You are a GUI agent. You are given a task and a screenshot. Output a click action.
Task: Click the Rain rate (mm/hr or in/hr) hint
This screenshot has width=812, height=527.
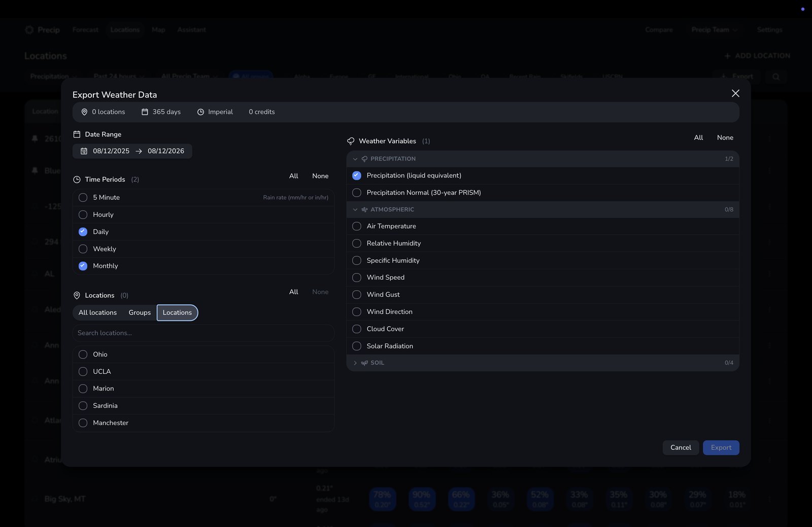pos(295,197)
